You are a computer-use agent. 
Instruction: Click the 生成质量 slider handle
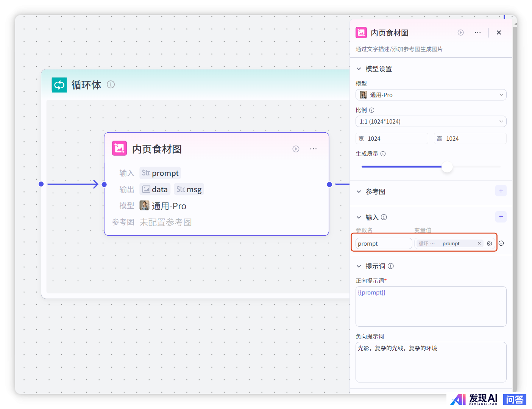click(447, 167)
